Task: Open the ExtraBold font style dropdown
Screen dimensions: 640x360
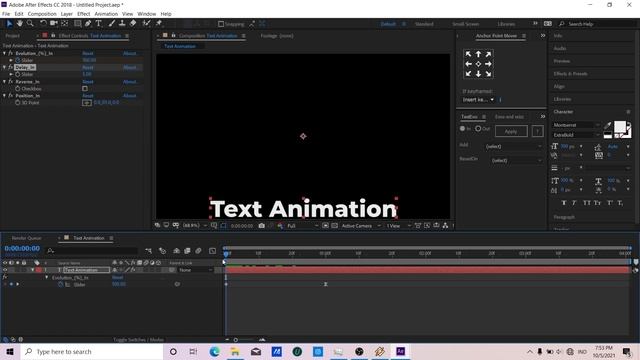Action: click(x=576, y=135)
